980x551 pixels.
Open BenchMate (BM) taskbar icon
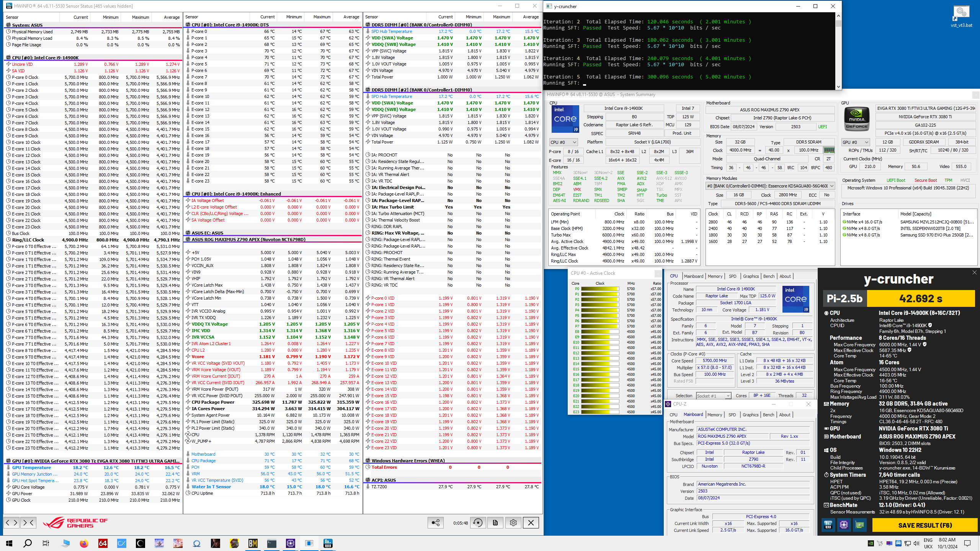point(253,543)
